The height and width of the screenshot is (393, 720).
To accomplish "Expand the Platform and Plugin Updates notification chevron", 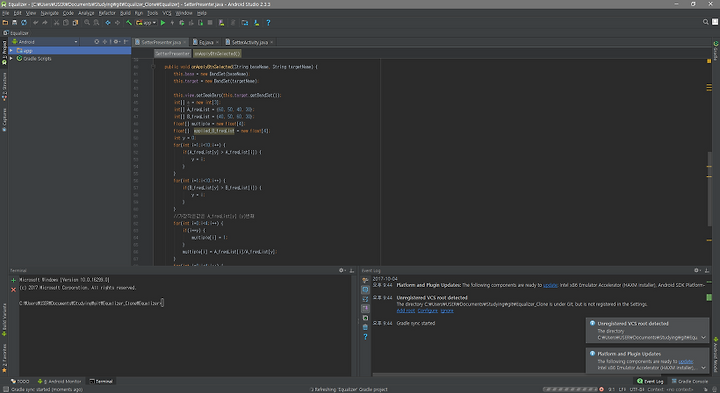I will point(703,368).
